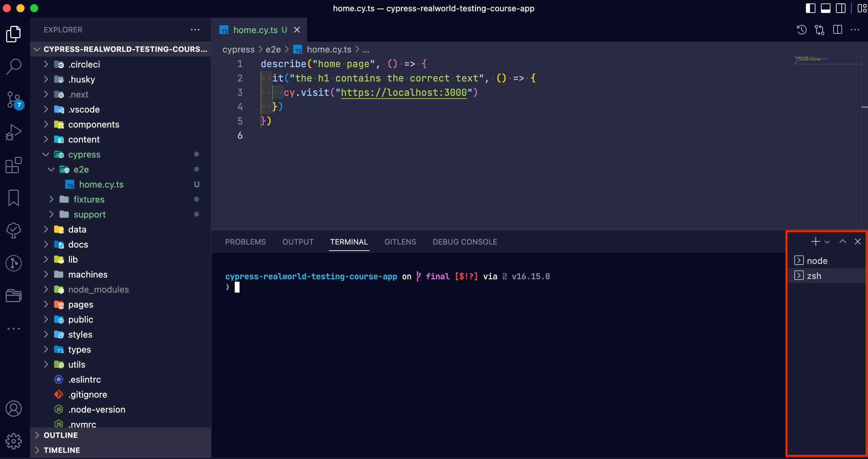Collapse the cypress folder
This screenshot has height=459, width=868.
coord(84,154)
